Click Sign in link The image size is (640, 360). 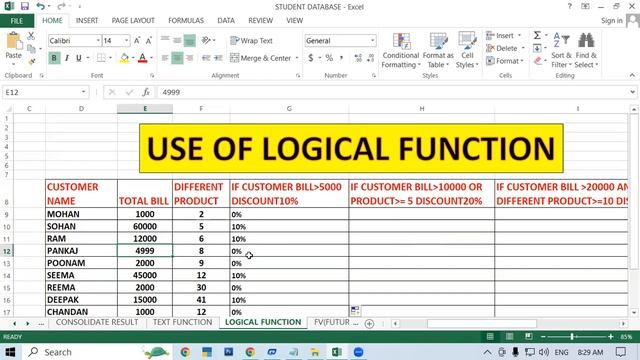611,20
